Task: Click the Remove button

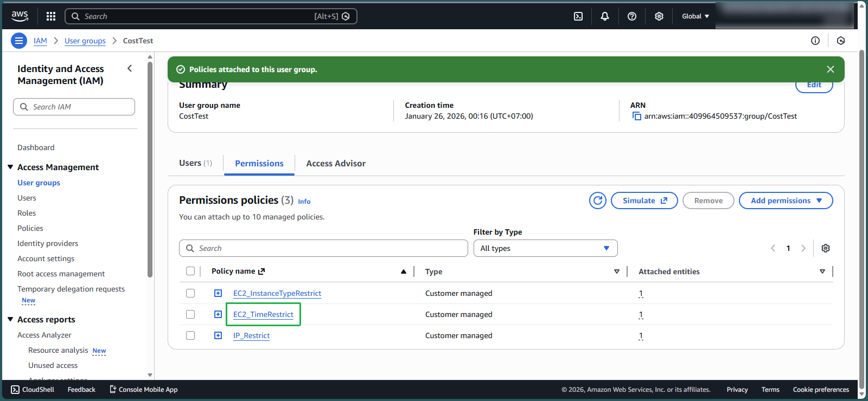Action: point(709,200)
